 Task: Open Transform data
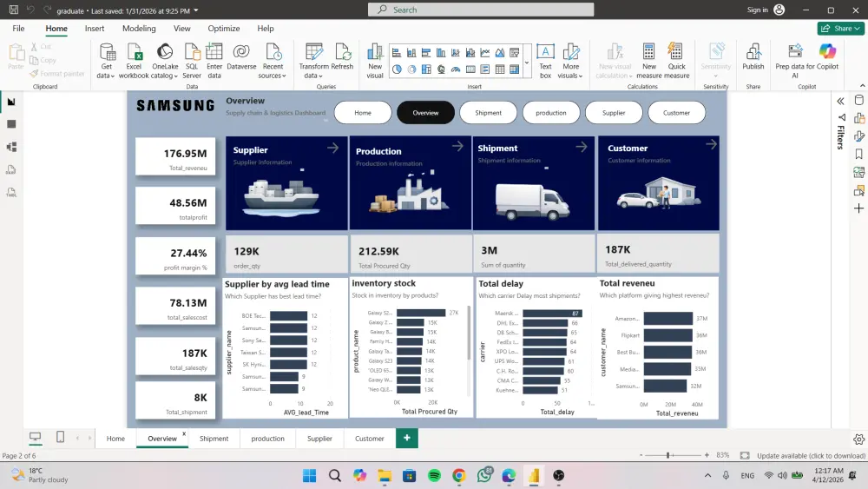(x=313, y=61)
